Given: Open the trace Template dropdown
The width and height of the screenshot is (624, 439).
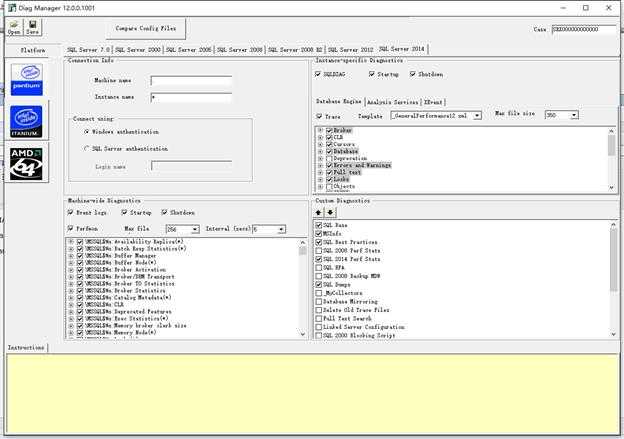Looking at the screenshot, I should point(477,116).
